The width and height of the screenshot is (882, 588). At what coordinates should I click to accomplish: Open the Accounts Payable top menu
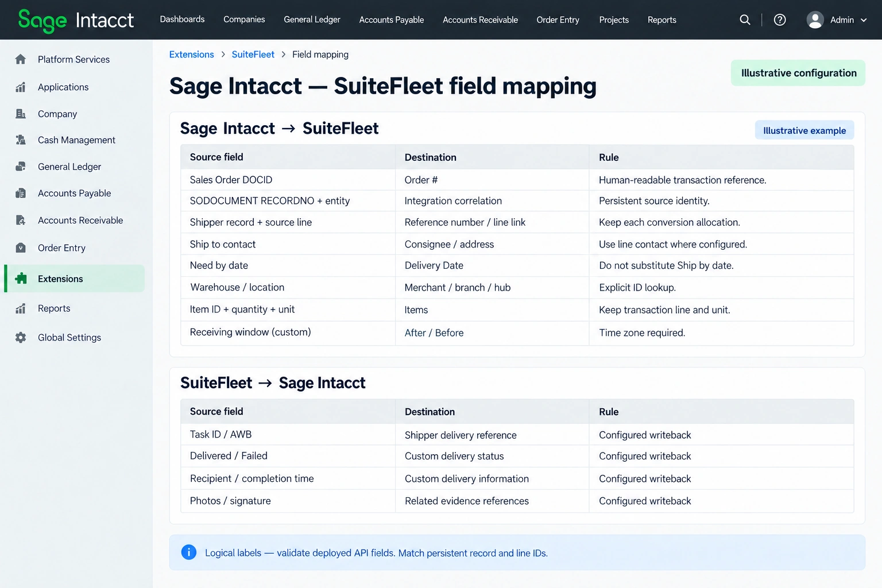[392, 20]
